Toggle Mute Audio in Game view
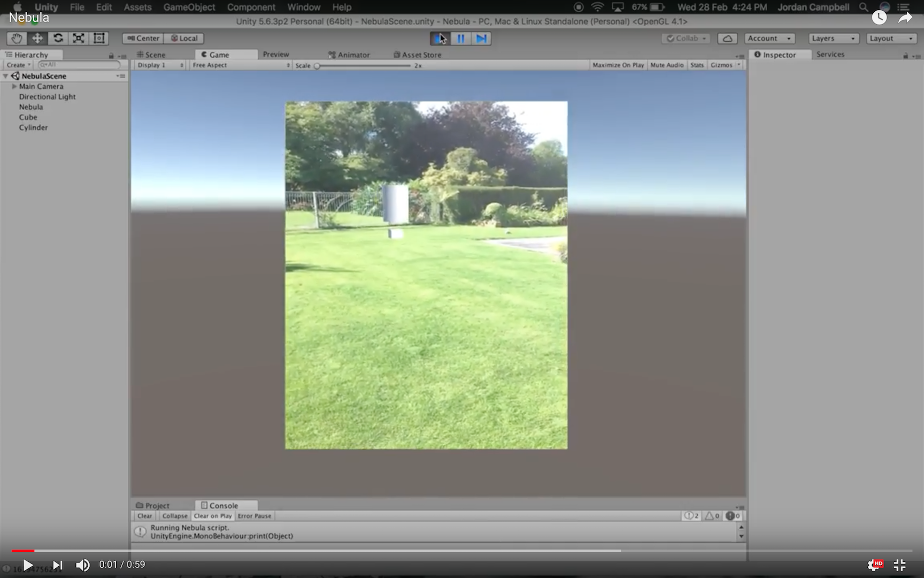 (667, 65)
